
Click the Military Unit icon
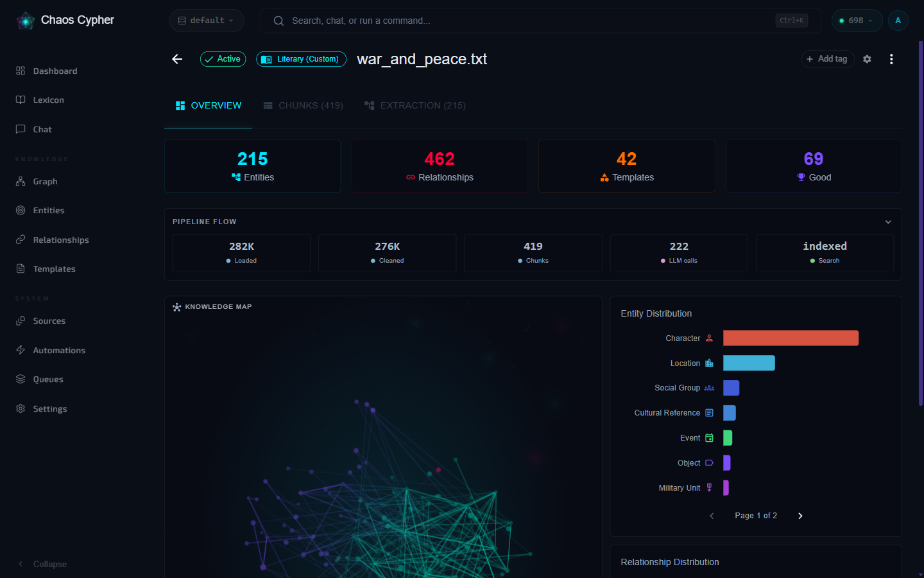click(709, 487)
